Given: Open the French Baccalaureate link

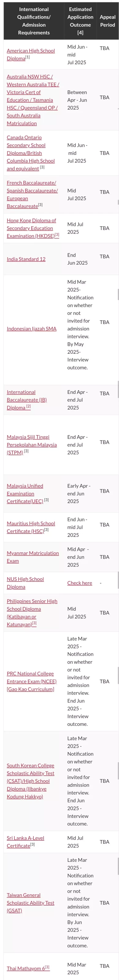Looking at the screenshot, I should coord(32,194).
